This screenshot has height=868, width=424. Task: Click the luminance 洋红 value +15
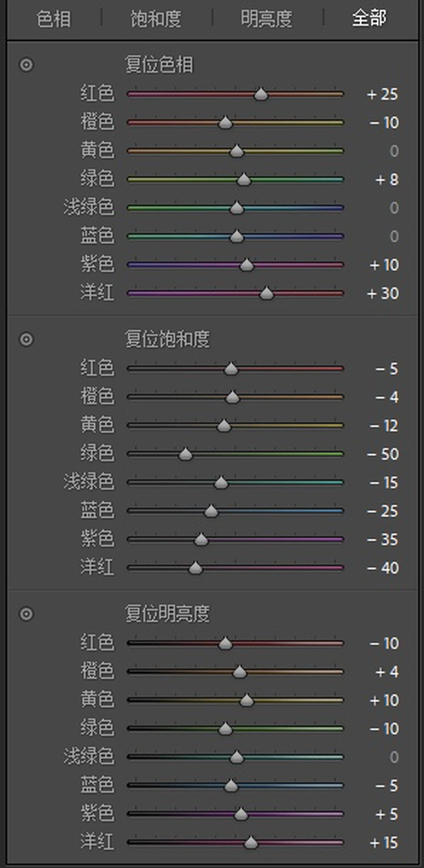click(x=383, y=843)
